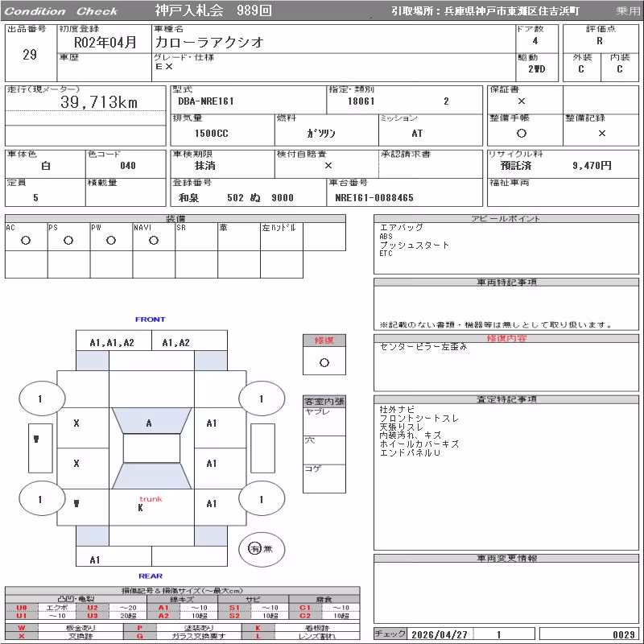This screenshot has height=644, width=644.
Task: Select the mileage '39,713km'
Action: point(98,102)
